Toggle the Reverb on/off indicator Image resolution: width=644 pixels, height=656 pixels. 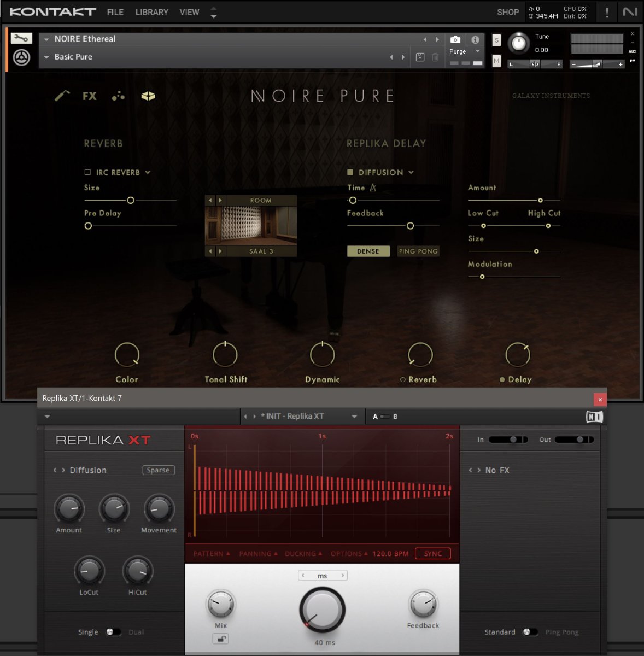click(403, 379)
